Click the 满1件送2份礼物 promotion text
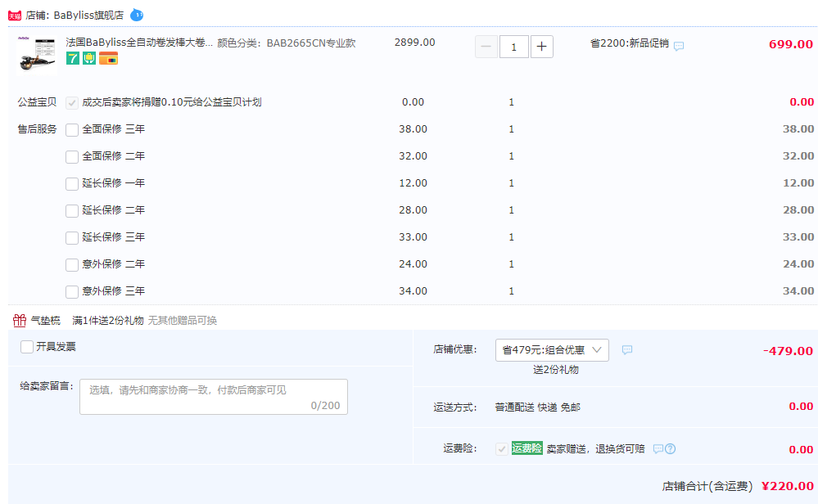 pos(108,320)
